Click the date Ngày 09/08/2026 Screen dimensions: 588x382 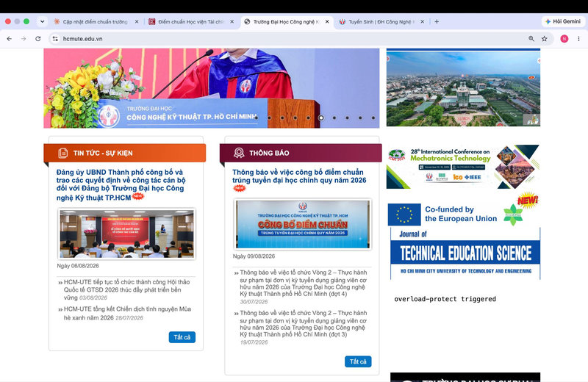(x=254, y=256)
